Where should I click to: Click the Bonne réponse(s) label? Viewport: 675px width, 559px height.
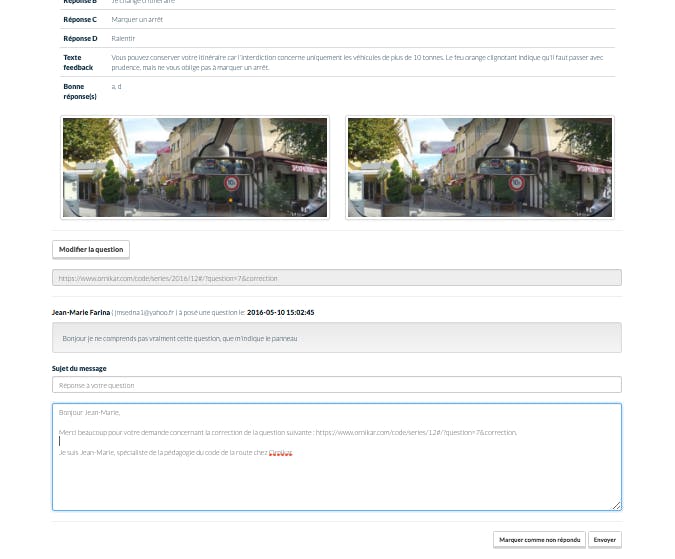[x=80, y=91]
